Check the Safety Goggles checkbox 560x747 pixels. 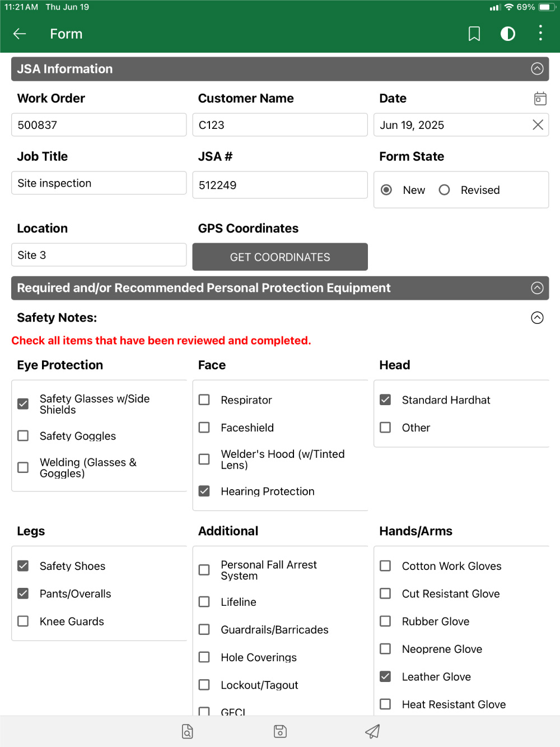23,436
